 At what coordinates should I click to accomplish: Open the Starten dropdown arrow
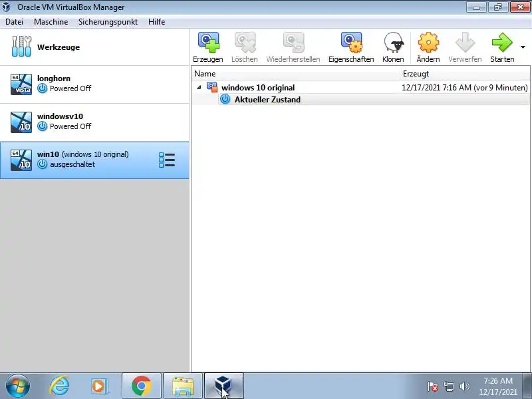pyautogui.click(x=523, y=47)
